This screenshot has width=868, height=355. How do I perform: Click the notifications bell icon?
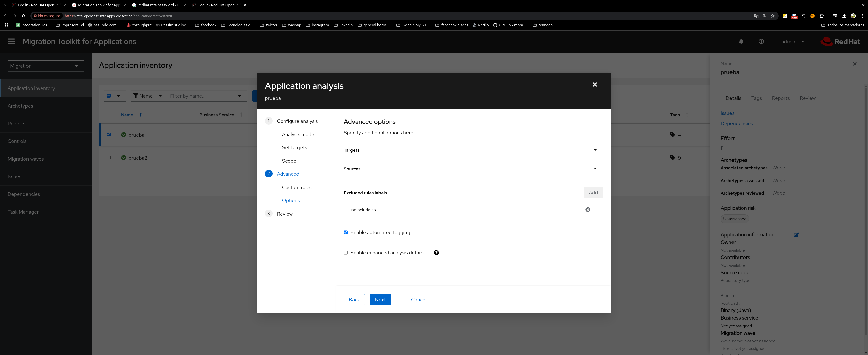click(x=741, y=41)
